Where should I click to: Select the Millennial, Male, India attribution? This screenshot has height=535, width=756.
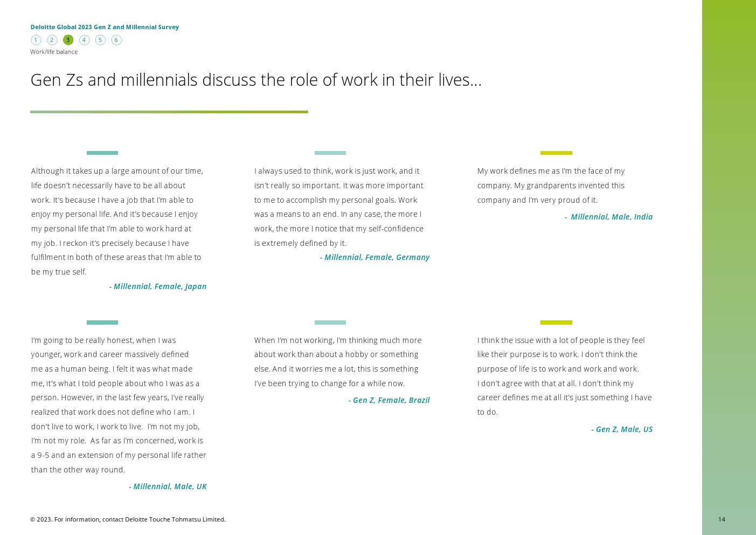coord(608,217)
